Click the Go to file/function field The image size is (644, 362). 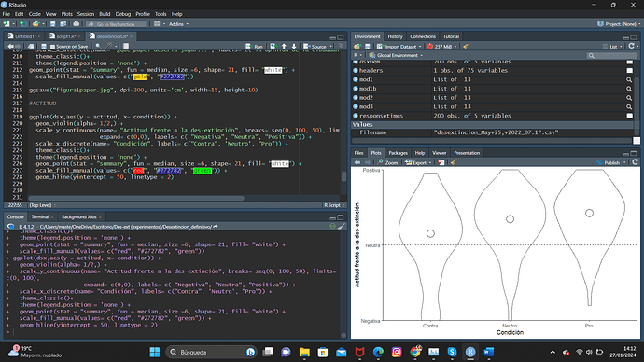pyautogui.click(x=117, y=24)
